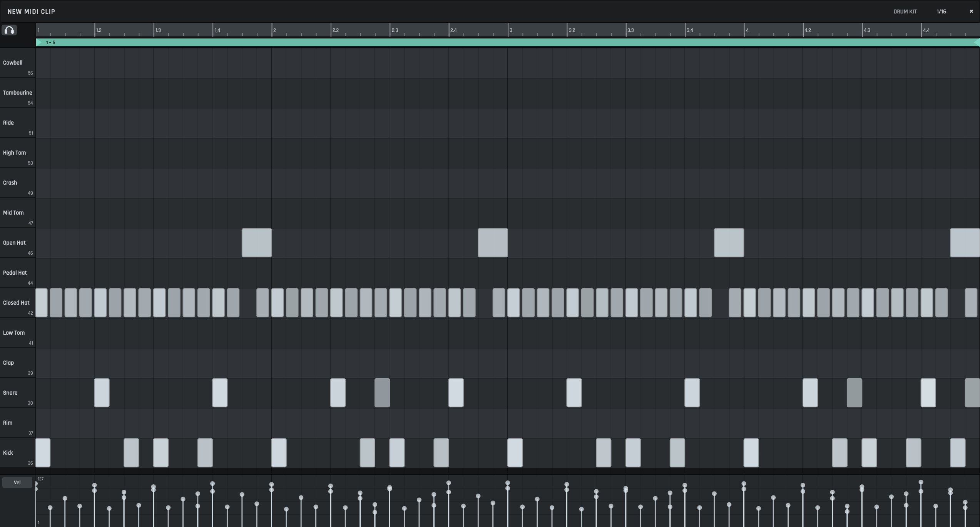Click the NEW MIDI CLIP title
This screenshot has width=980, height=527.
point(31,12)
